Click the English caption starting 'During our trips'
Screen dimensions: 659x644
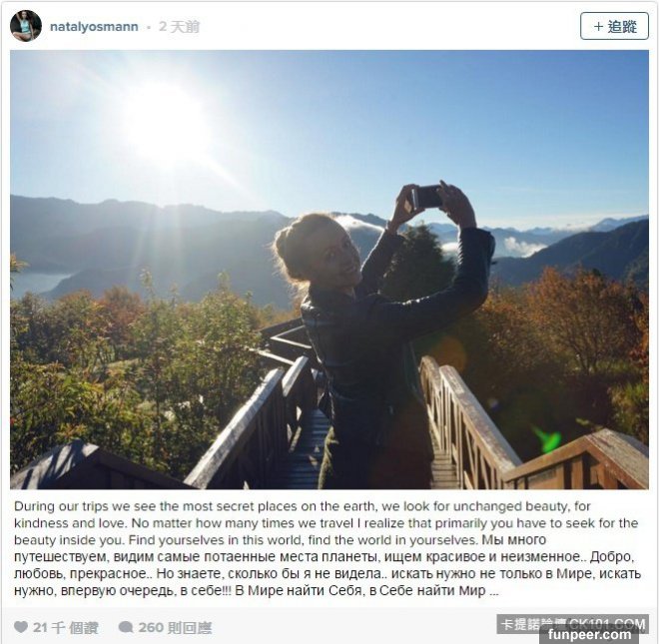point(327,523)
